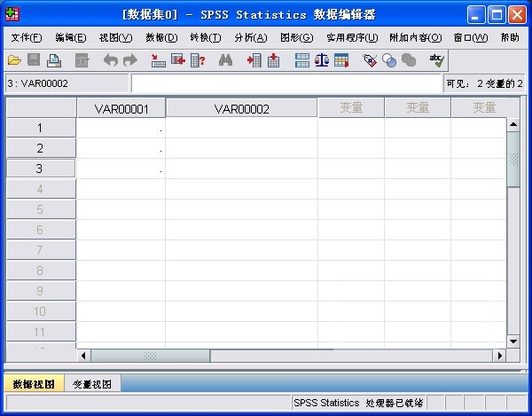Click the cell reference box 3 : VAR00002
532x416 pixels.
click(x=66, y=83)
